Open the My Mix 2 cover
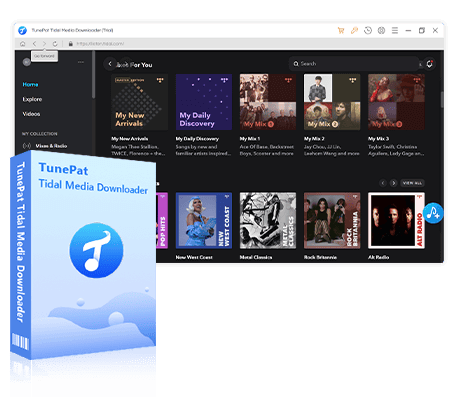Screen dimensions: 458x397 coord(332,102)
